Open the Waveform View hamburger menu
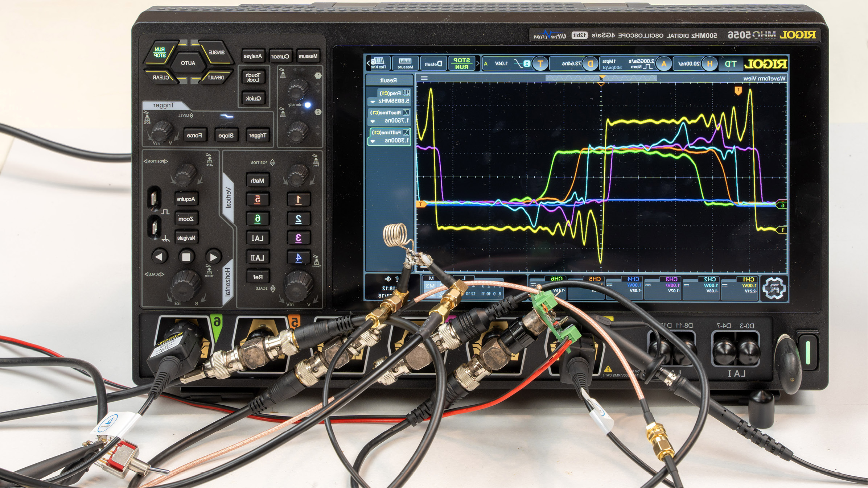Viewport: 868px width, 488px height. click(424, 78)
